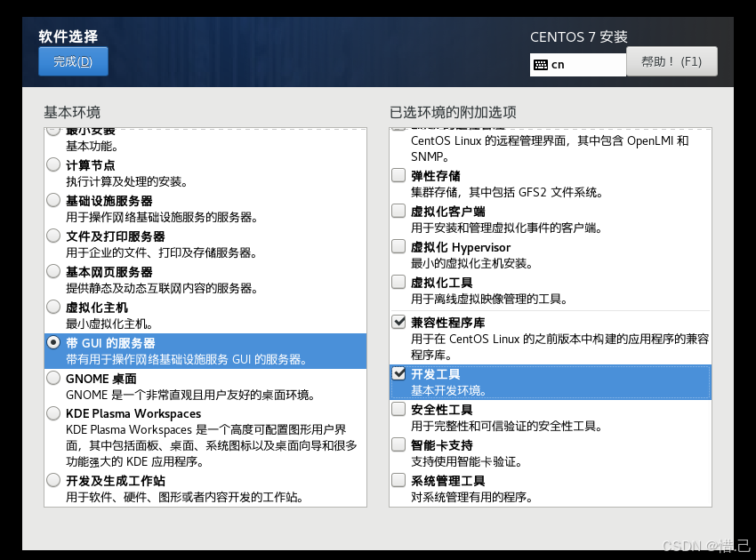The height and width of the screenshot is (560, 756).
Task: Enable the 弹性存储 checkbox
Action: pos(398,175)
